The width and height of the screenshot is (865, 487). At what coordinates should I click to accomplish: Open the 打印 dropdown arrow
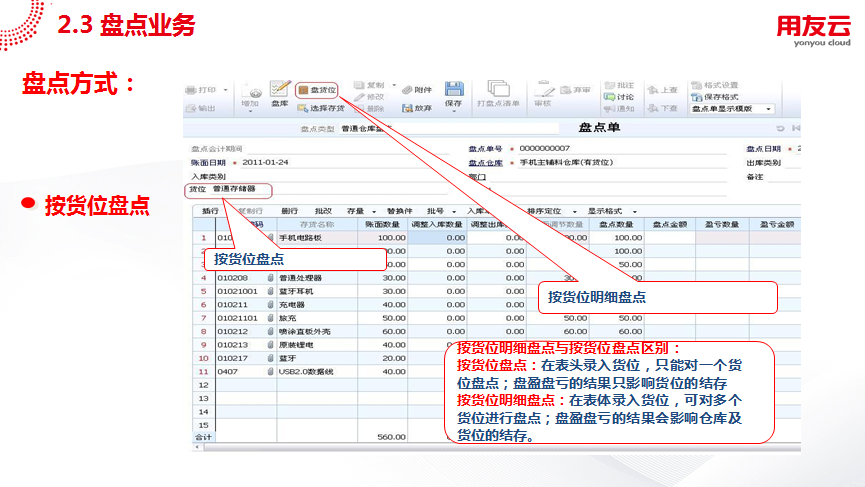tap(225, 89)
